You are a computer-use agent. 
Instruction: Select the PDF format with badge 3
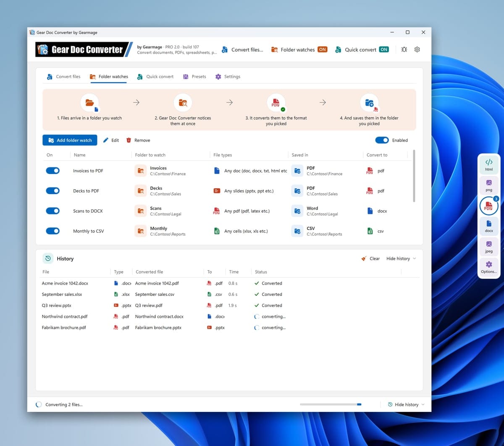pos(488,206)
